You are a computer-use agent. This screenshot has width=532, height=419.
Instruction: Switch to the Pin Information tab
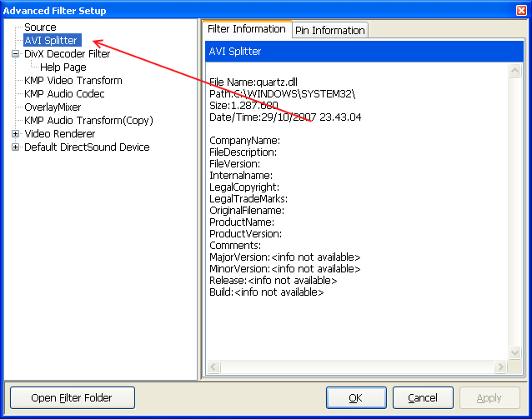pyautogui.click(x=329, y=31)
